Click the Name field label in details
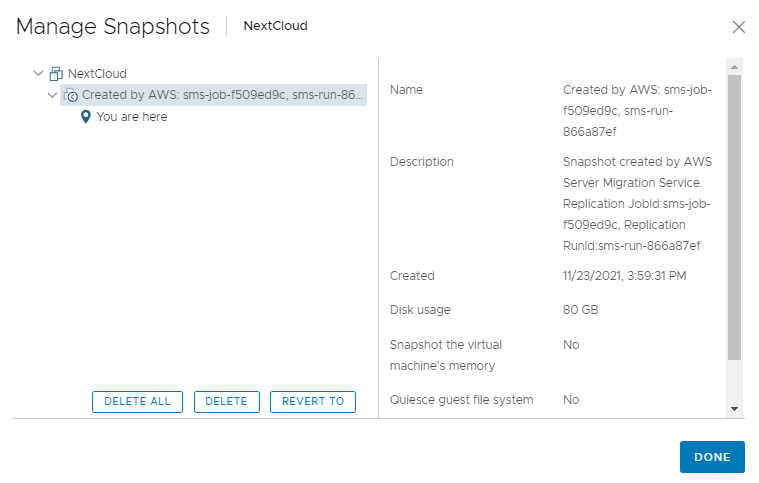This screenshot has width=759, height=483. click(406, 90)
